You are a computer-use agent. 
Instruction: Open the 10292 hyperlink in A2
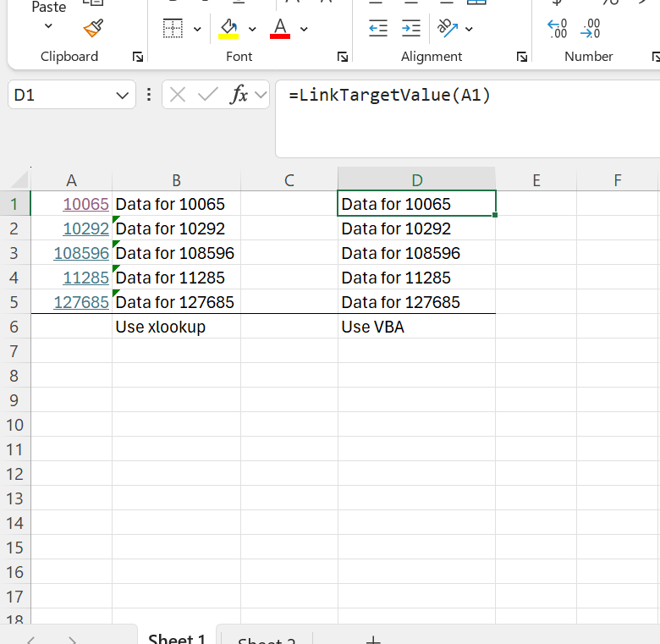click(x=85, y=228)
